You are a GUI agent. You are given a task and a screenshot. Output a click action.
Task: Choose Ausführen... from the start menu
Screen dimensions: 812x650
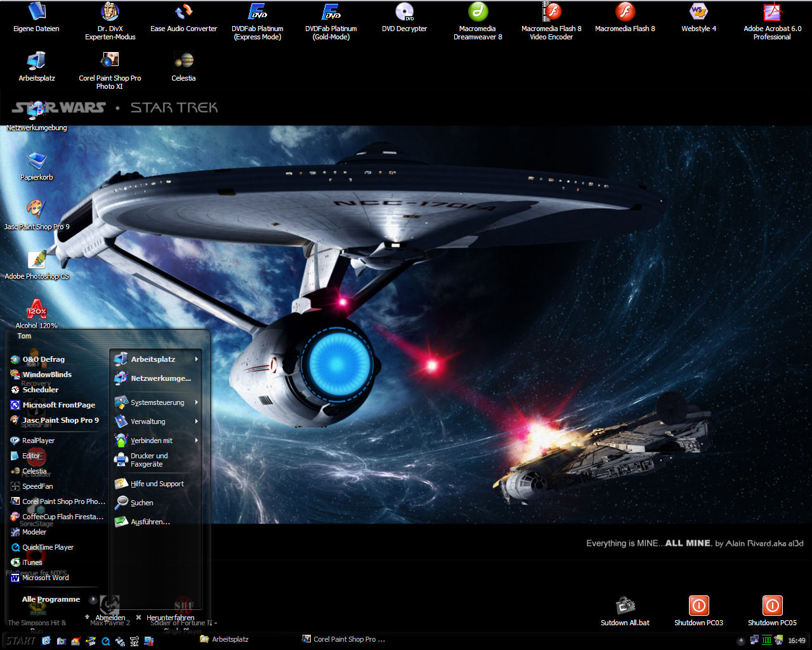point(150,522)
